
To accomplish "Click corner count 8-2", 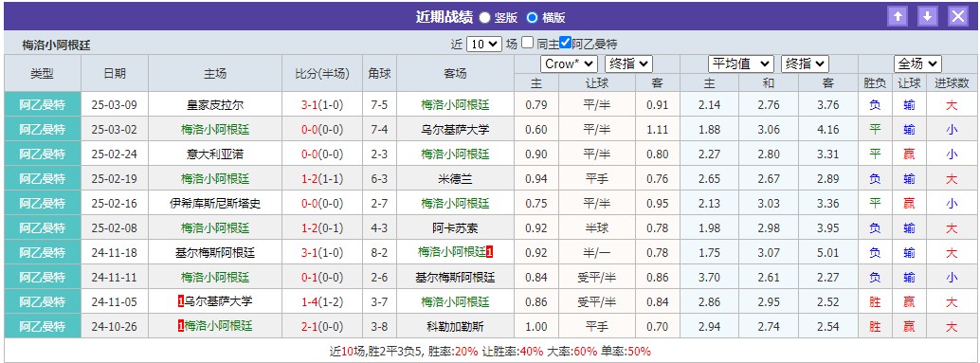I will coord(379,252).
